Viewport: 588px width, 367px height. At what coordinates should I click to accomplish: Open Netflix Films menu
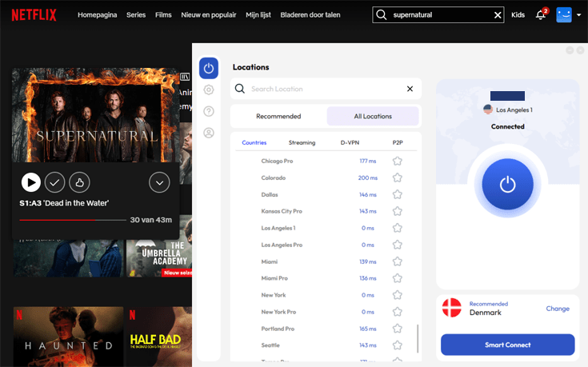pos(163,15)
